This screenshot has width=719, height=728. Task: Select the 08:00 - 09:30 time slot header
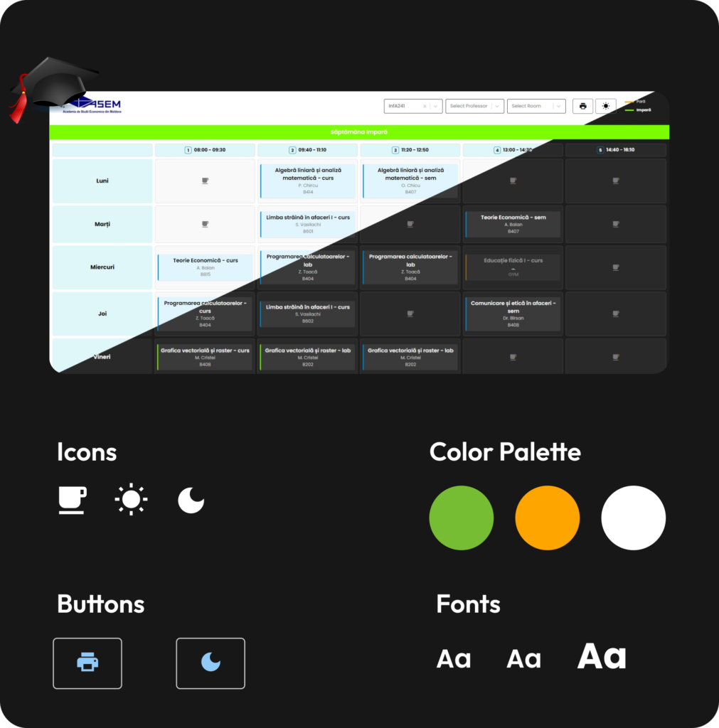tap(205, 150)
